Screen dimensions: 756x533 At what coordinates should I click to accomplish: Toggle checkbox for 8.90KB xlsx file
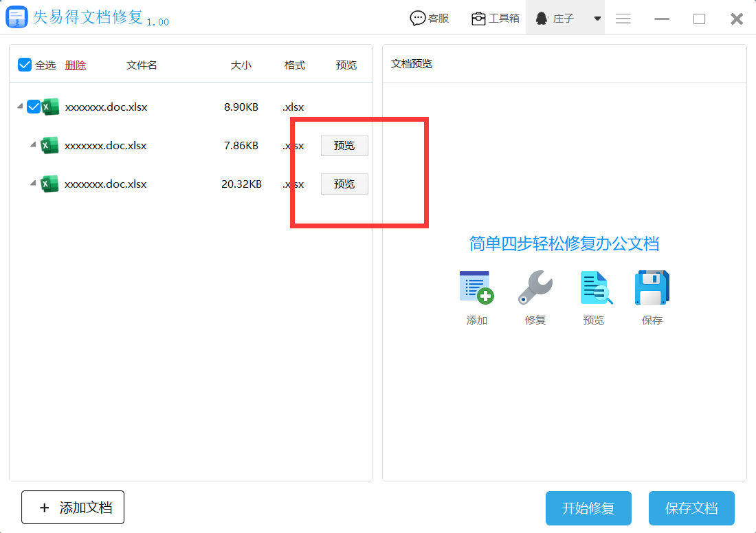33,107
